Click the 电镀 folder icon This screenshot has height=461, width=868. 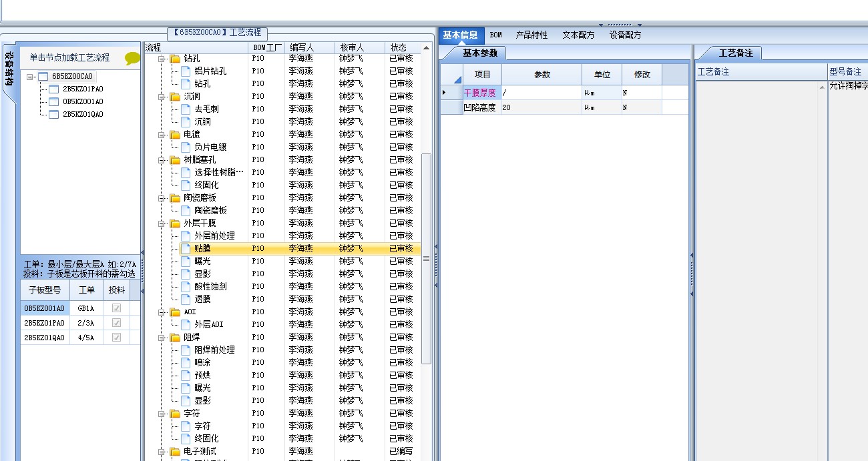tap(175, 135)
